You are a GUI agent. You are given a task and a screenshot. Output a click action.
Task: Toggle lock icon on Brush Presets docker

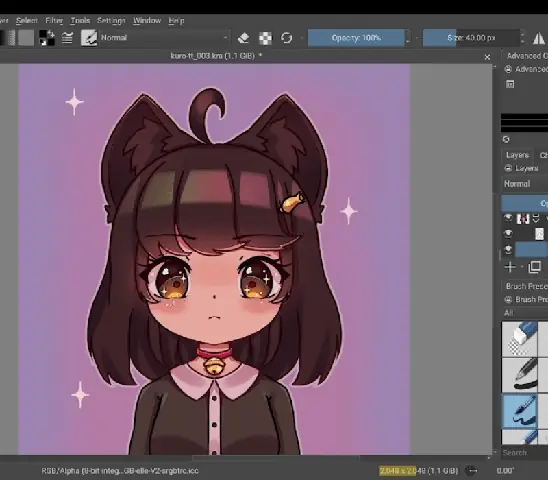point(508,300)
